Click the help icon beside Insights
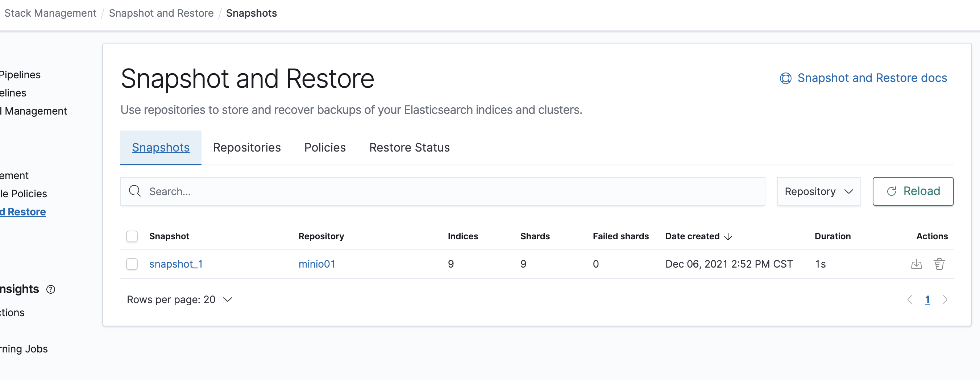Screen dimensions: 980x380 (x=51, y=289)
